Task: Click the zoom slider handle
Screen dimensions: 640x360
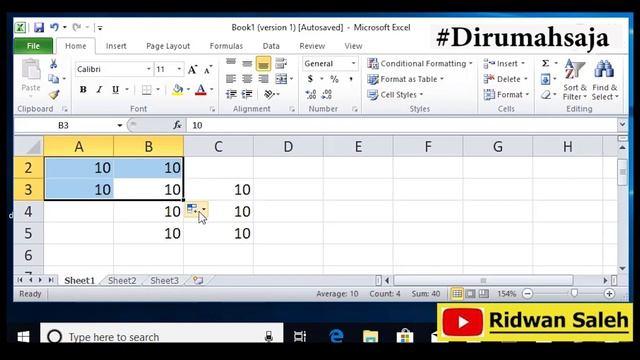Action: pyautogui.click(x=574, y=293)
